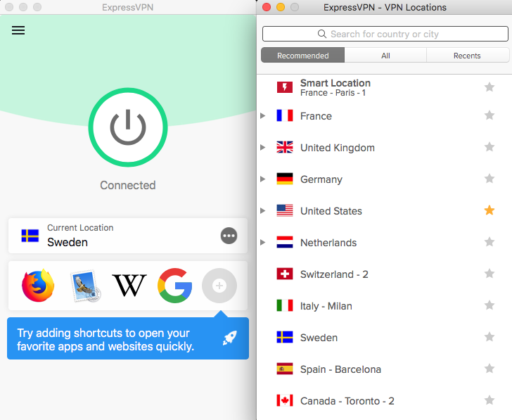Click the Smart Location lightning icon
This screenshot has height=420, width=512.
[285, 87]
